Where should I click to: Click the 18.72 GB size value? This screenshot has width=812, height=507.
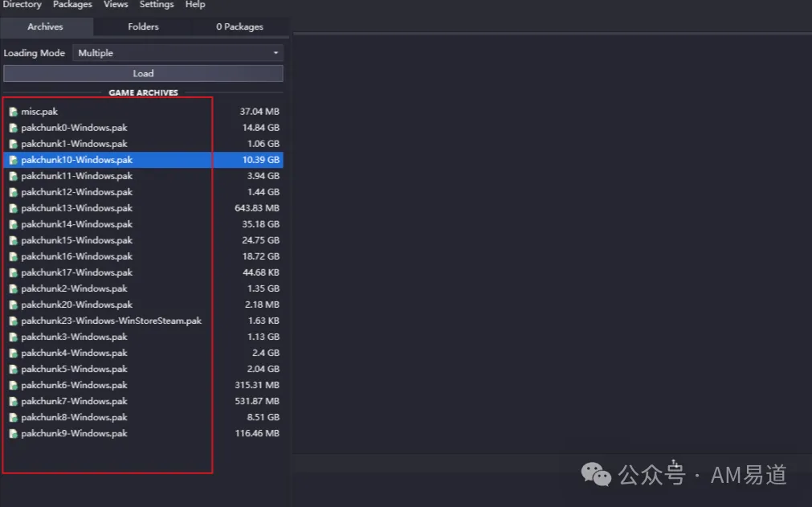tap(261, 256)
